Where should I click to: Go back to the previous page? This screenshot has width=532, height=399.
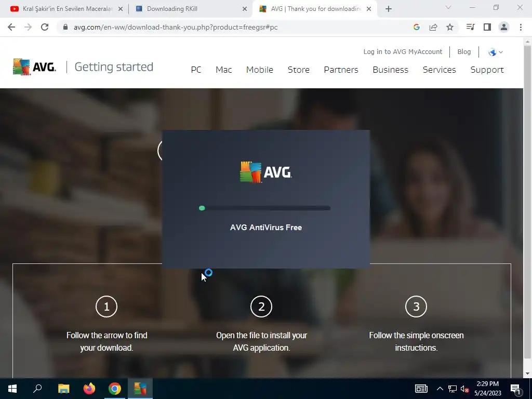coord(11,27)
